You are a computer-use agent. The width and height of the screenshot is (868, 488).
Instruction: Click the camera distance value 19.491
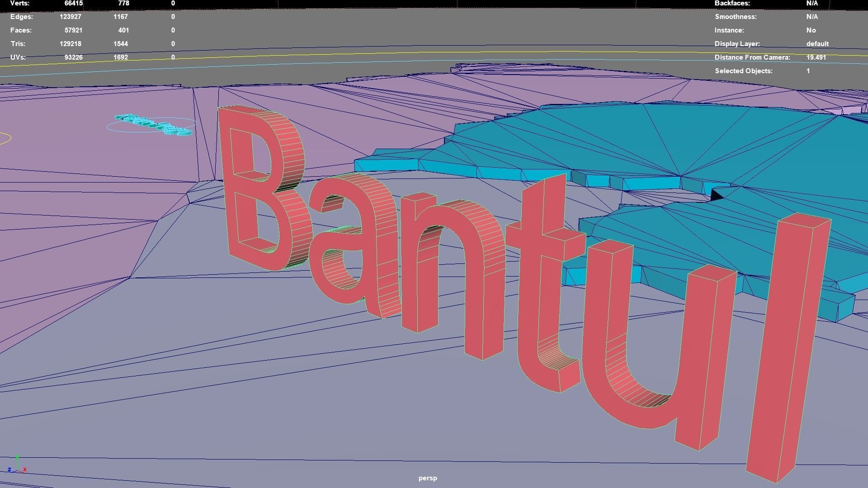coord(816,57)
